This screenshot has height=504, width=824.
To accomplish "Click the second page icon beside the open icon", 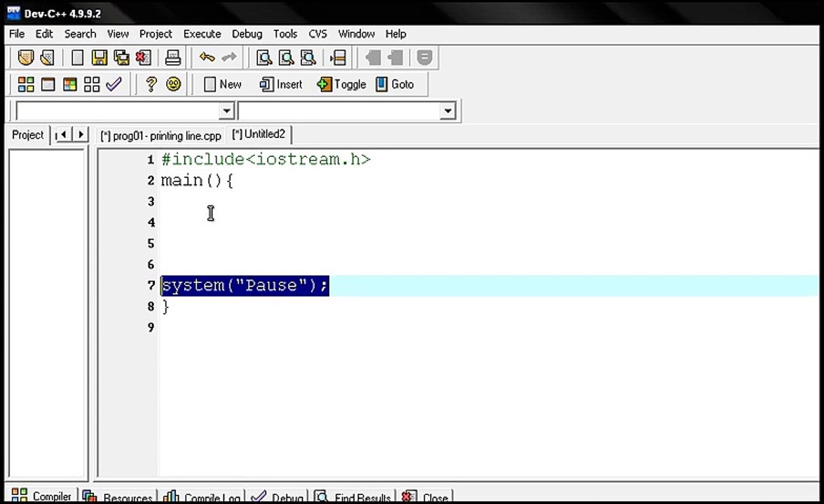I will tap(48, 57).
